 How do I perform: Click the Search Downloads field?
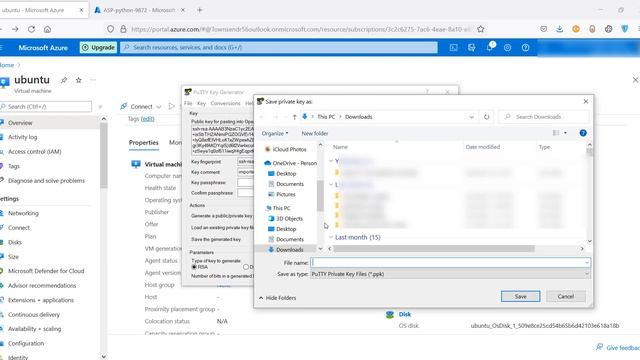(x=544, y=117)
